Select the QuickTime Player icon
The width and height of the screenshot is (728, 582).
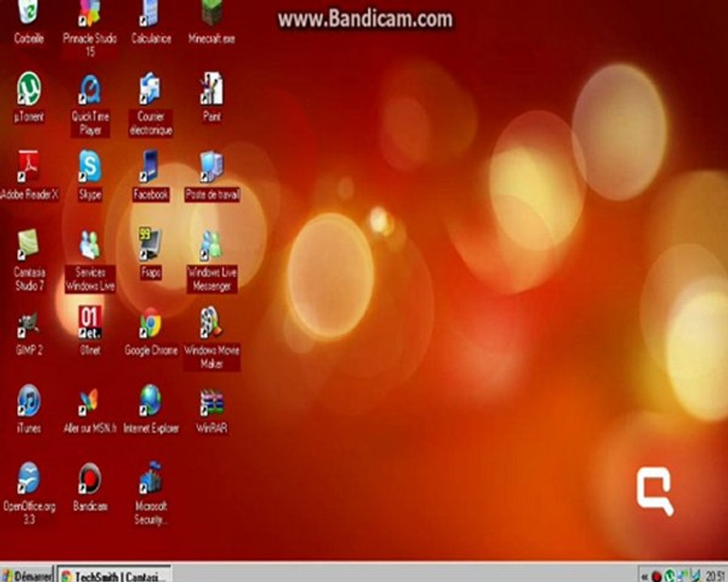point(90,90)
